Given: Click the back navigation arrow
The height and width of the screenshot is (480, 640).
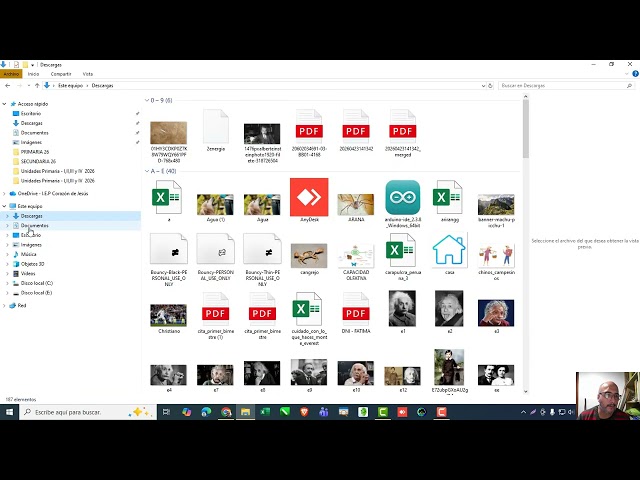Looking at the screenshot, I should 8,86.
